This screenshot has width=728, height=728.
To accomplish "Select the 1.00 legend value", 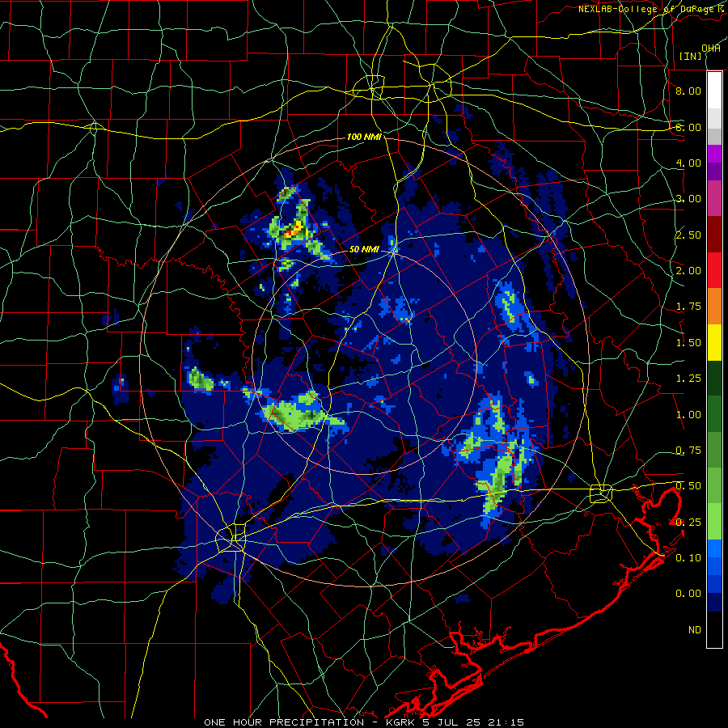I will point(688,415).
